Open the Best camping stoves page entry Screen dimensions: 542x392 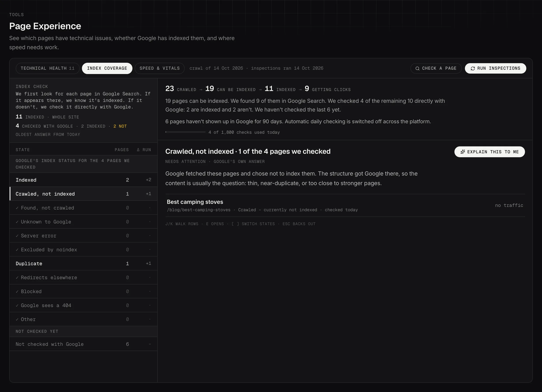[x=345, y=205]
